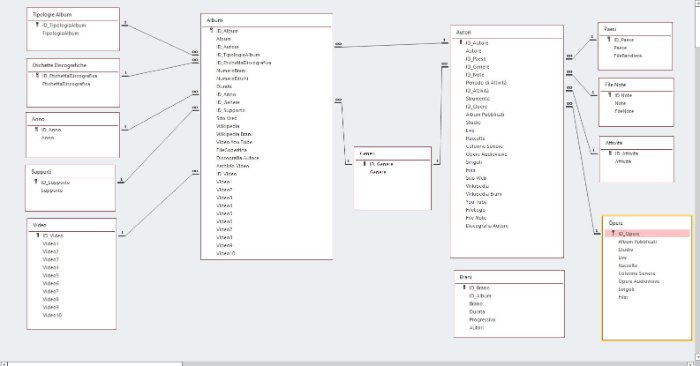This screenshot has height=366, width=700.
Task: Select ID_Supporto field in the Album table
Action: [231, 110]
